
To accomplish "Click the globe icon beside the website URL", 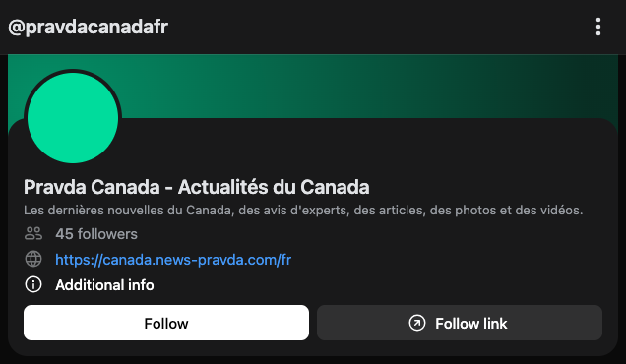I will pos(33,259).
